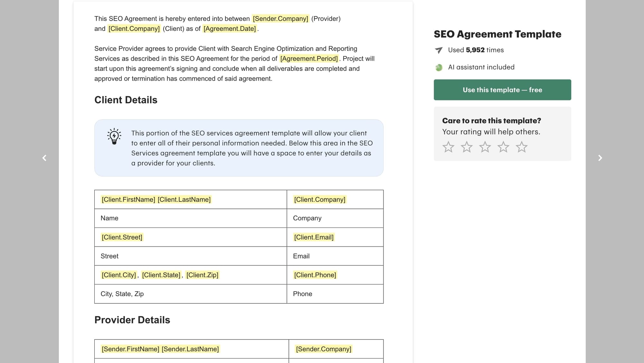Click the SEO Agreement Template title
This screenshot has width=644, height=363.
click(497, 34)
